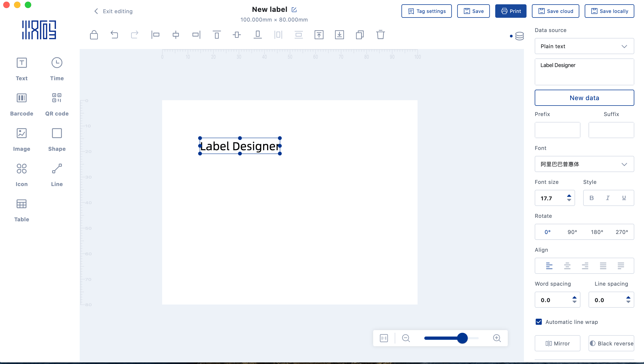Image resolution: width=644 pixels, height=364 pixels.
Task: Select the Line tool
Action: tap(57, 174)
